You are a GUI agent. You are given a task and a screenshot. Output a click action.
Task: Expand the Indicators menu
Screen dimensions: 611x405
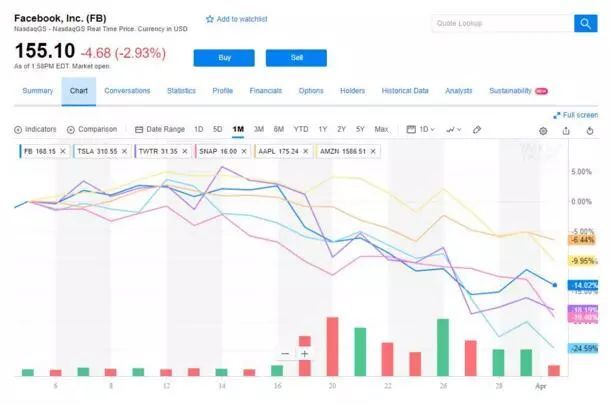click(36, 129)
